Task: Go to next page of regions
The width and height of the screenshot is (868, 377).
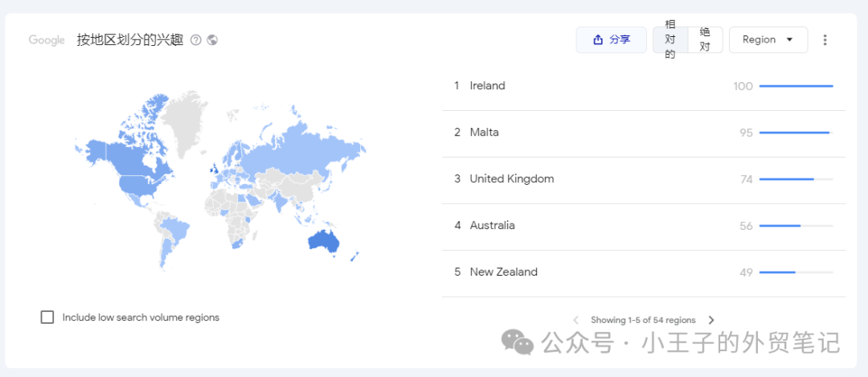Action: 711,320
